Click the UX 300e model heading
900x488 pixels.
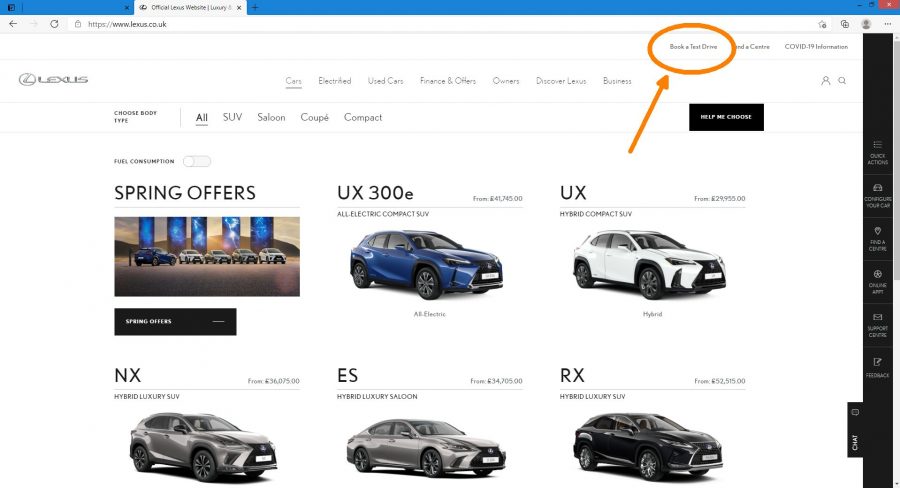(x=375, y=193)
